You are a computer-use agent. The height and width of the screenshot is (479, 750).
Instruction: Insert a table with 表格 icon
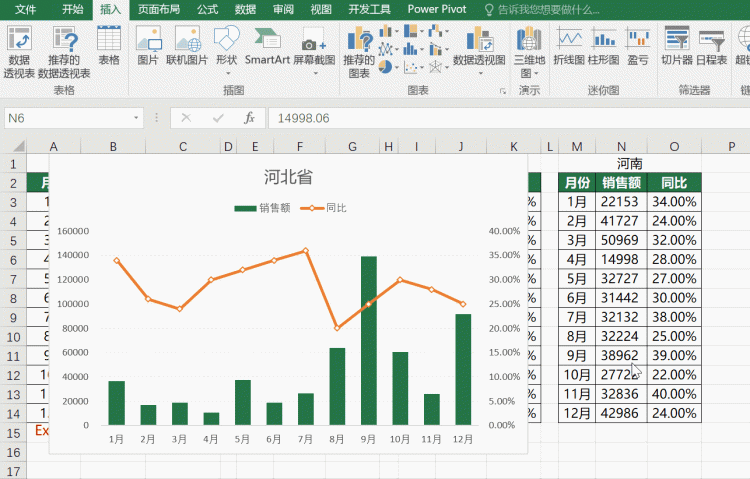pyautogui.click(x=109, y=46)
